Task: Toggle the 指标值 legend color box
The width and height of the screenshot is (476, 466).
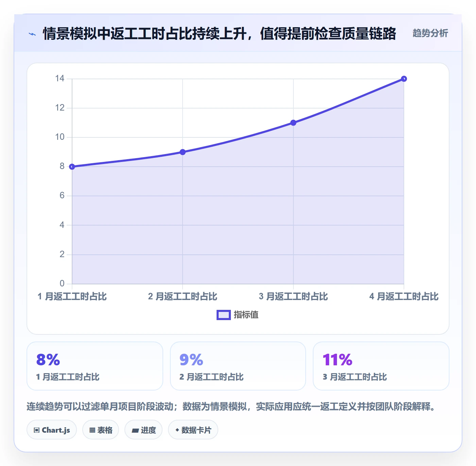Action: pos(224,315)
